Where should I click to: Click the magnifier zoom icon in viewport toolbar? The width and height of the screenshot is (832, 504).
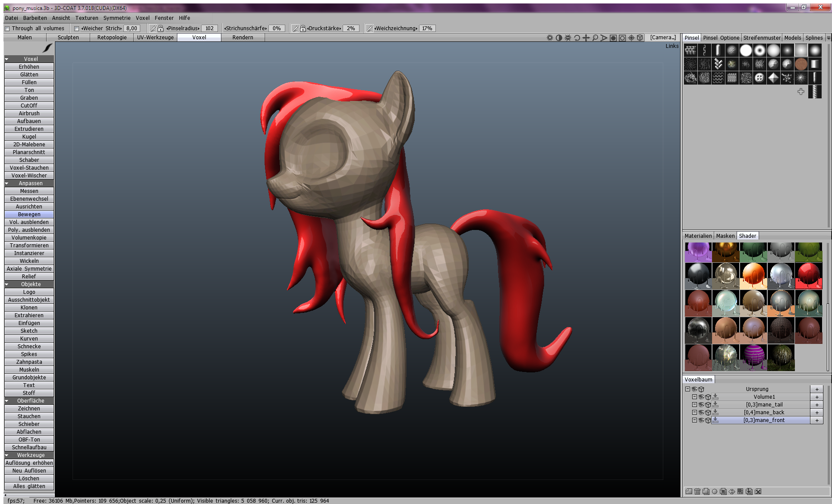pos(595,38)
